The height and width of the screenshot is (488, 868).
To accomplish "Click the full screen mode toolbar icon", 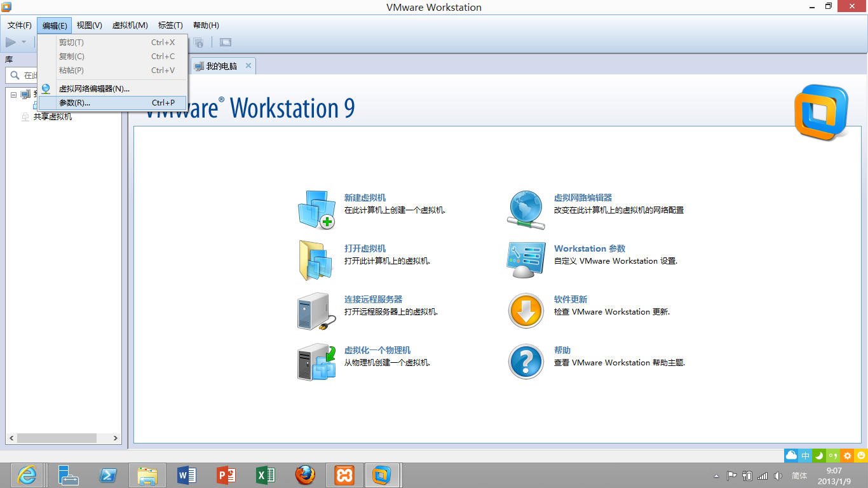I will pos(225,43).
